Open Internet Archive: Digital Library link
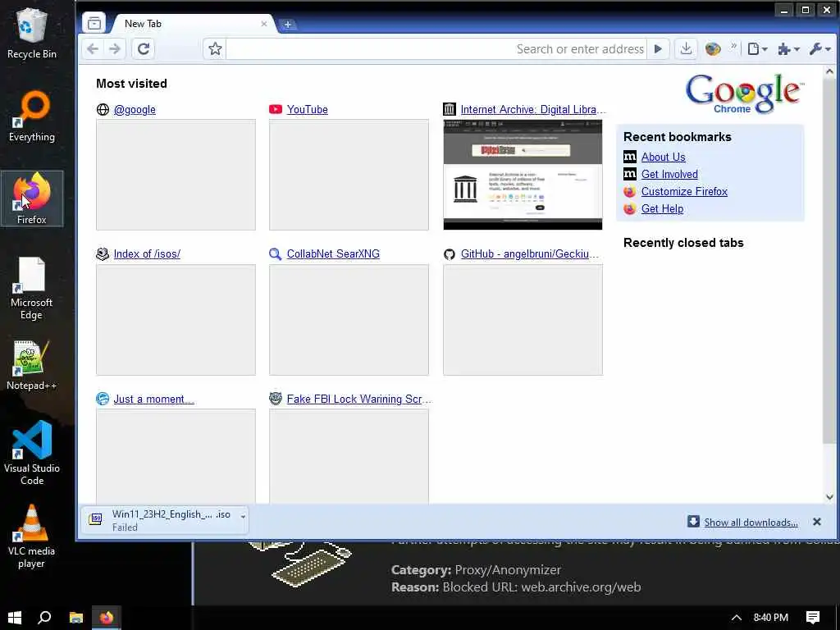Screen dimensions: 840x630 [533, 109]
